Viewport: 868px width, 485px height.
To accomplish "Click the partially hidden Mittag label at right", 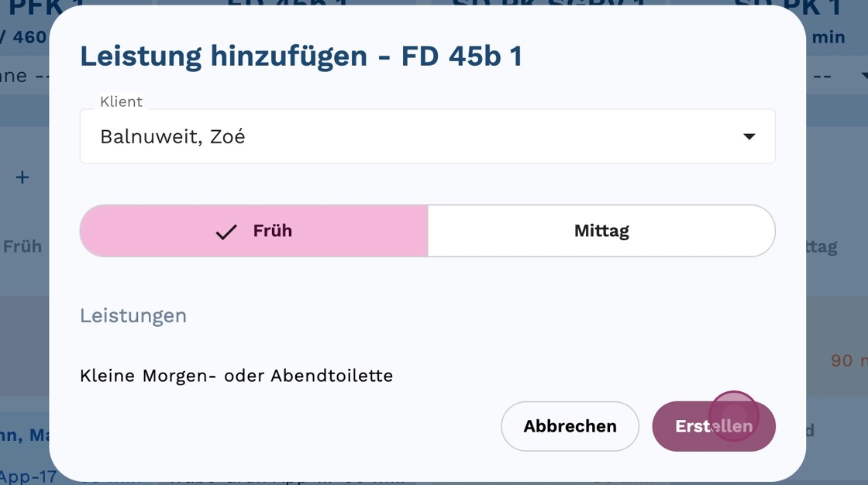I will 821,247.
